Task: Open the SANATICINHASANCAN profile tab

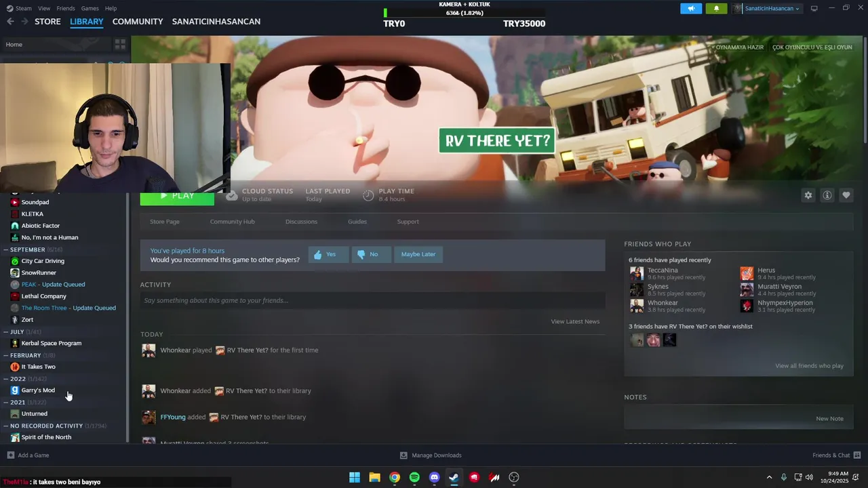Action: click(216, 22)
